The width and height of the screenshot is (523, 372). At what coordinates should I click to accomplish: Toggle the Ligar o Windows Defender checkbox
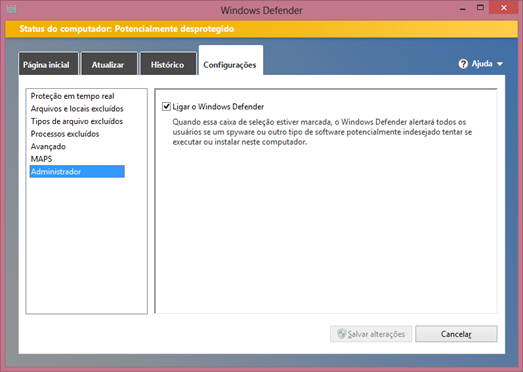click(x=166, y=106)
